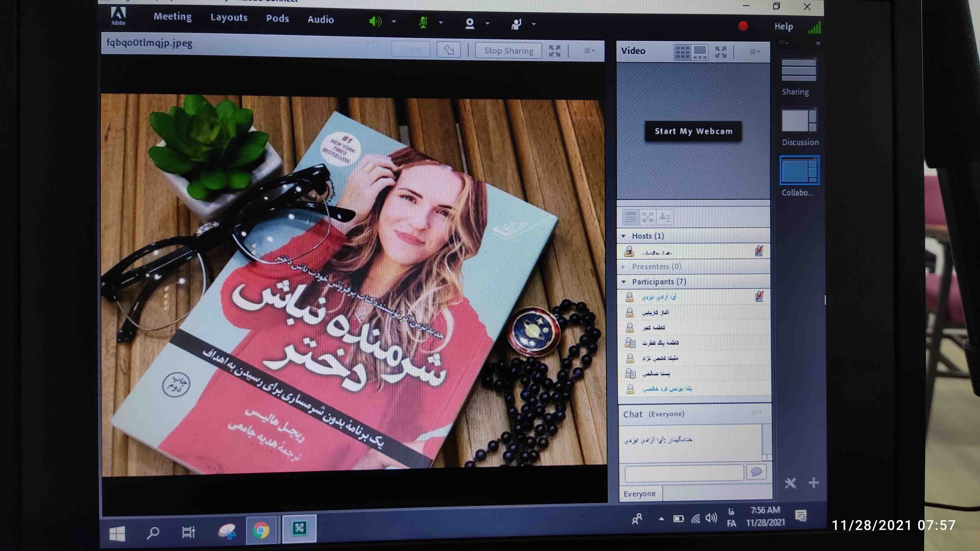Open the Share pod options menu
The width and height of the screenshot is (980, 551).
click(x=589, y=51)
